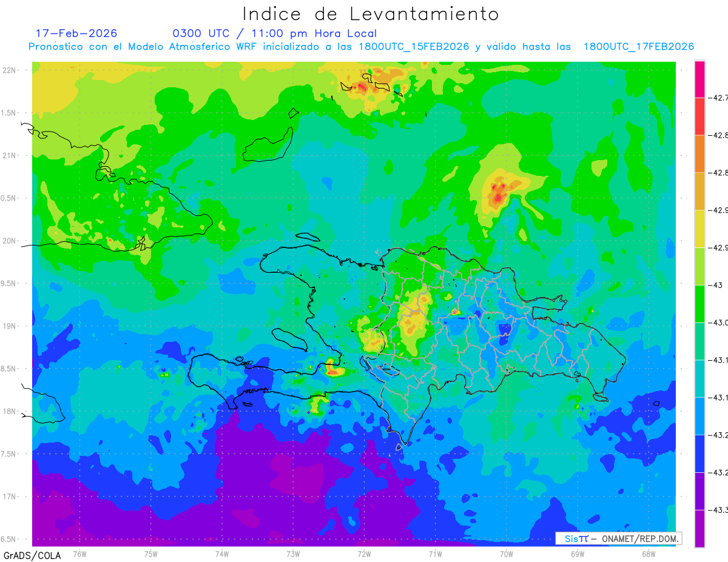Click latitude label '20N'
Viewport: 728px width, 562px height.
click(9, 241)
